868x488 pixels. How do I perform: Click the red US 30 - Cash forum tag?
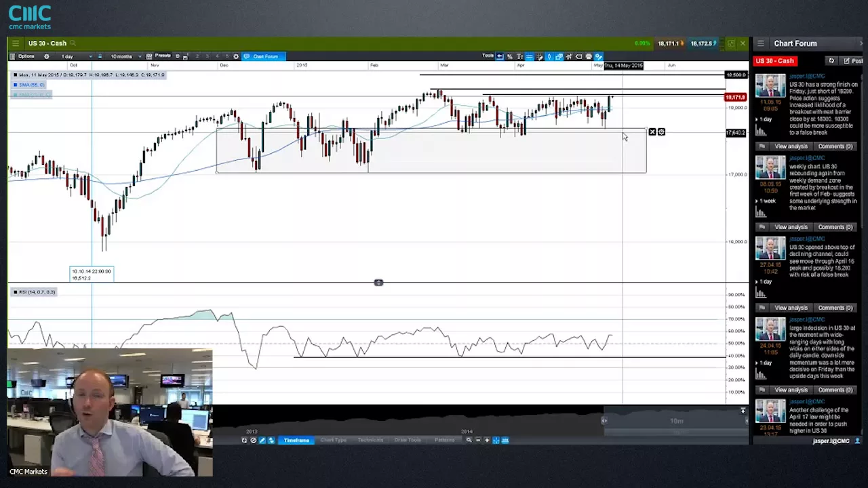(x=774, y=61)
